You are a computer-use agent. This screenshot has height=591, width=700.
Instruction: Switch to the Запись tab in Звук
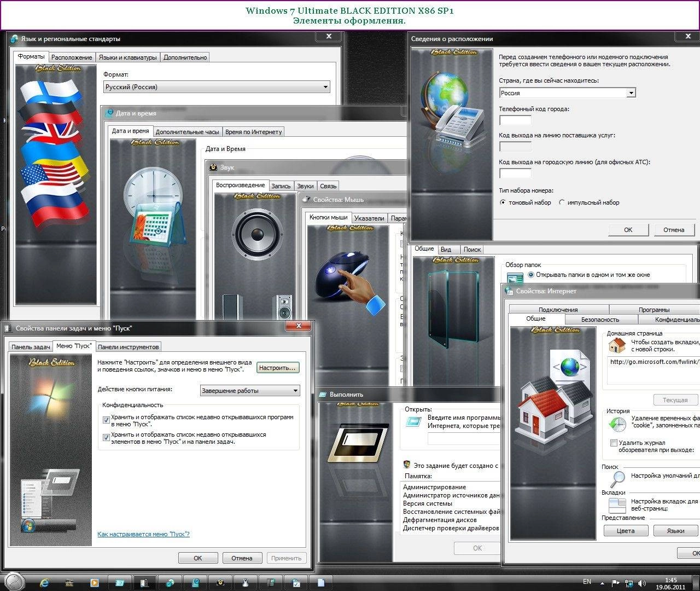click(x=281, y=186)
